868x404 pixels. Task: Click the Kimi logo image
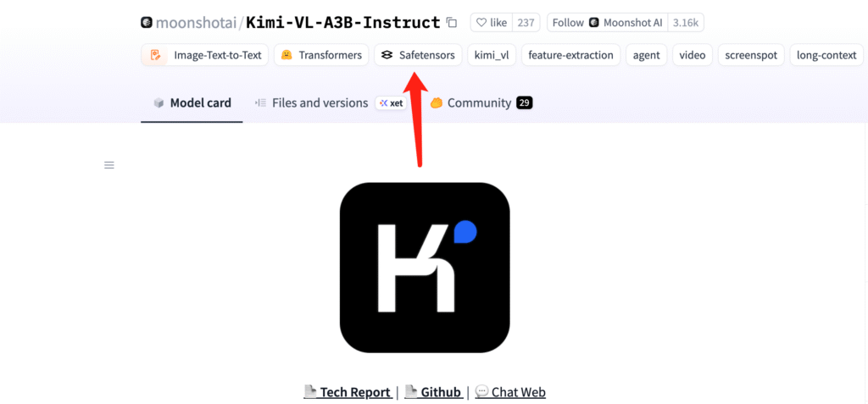click(x=425, y=268)
